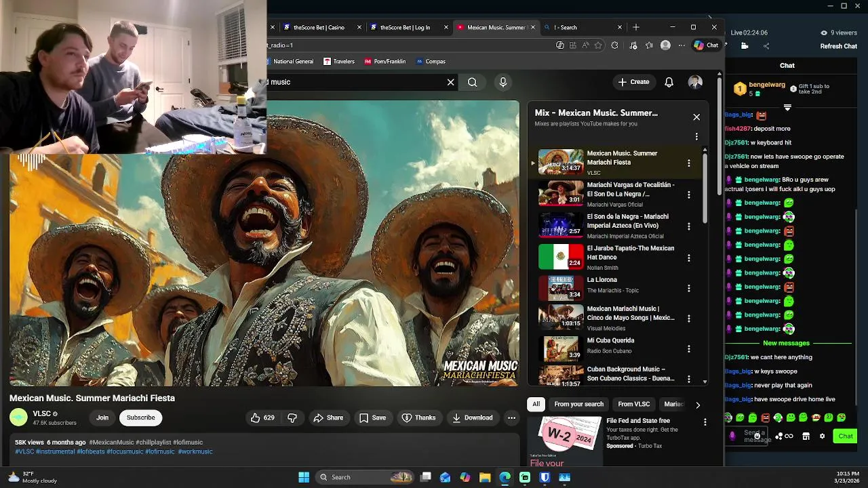868x488 pixels.
Task: Open options for La Llorona video
Action: click(688, 288)
